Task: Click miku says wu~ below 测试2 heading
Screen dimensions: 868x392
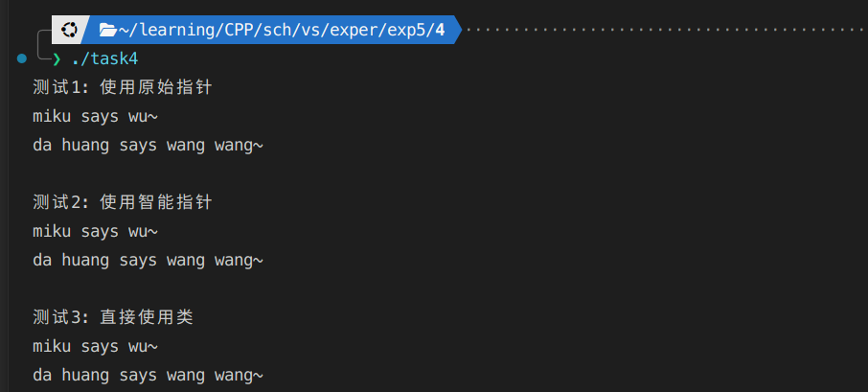Action: point(95,231)
